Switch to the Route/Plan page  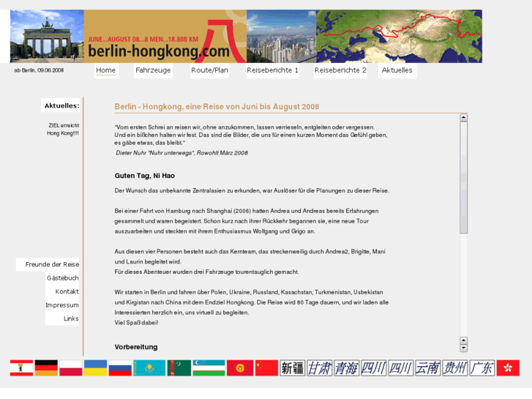point(210,70)
